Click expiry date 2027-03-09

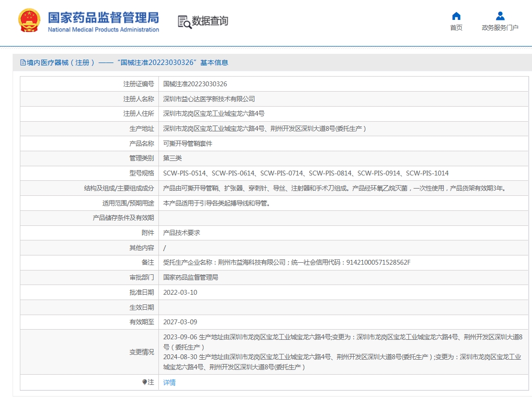coord(180,322)
